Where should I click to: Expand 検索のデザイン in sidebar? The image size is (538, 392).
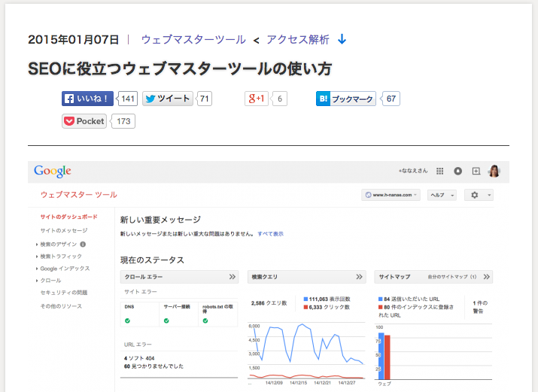point(59,245)
